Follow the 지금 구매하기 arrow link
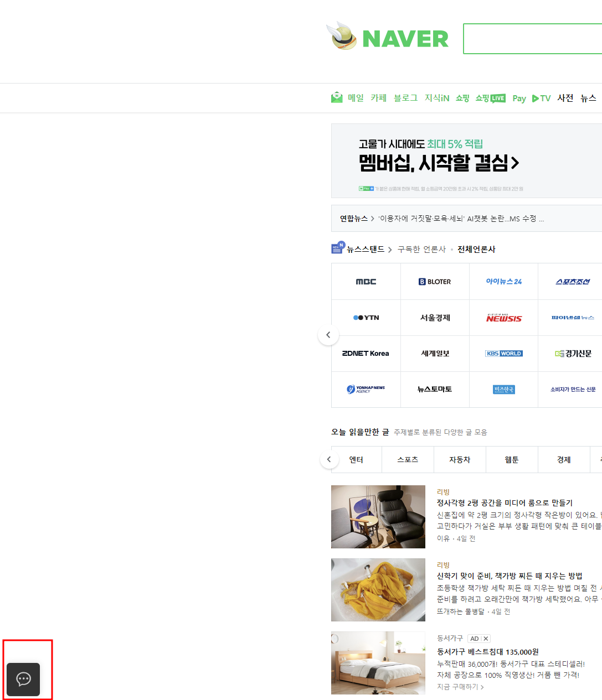Viewport: 602px width, 700px height. (x=460, y=687)
